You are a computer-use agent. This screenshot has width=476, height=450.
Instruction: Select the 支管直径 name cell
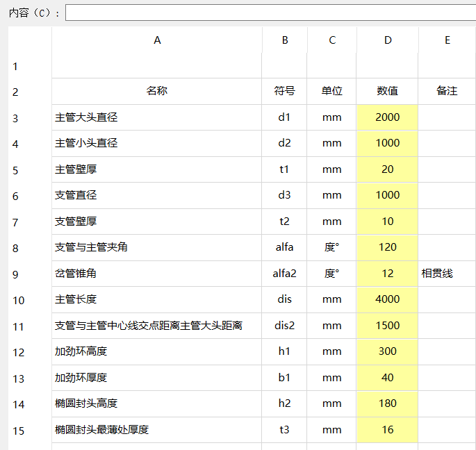157,195
